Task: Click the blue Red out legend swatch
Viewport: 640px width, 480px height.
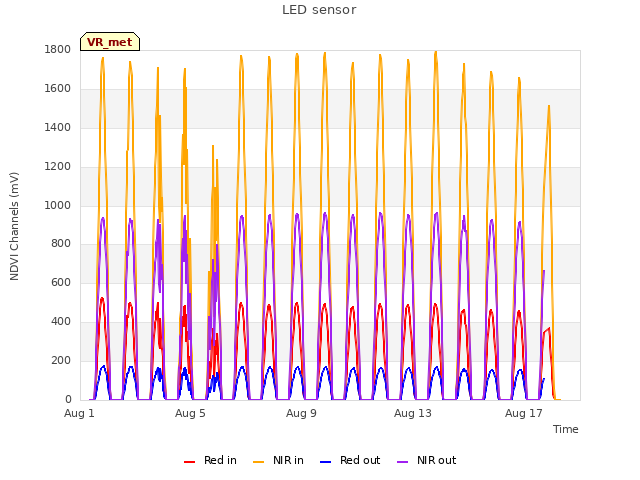Action: pos(325,462)
